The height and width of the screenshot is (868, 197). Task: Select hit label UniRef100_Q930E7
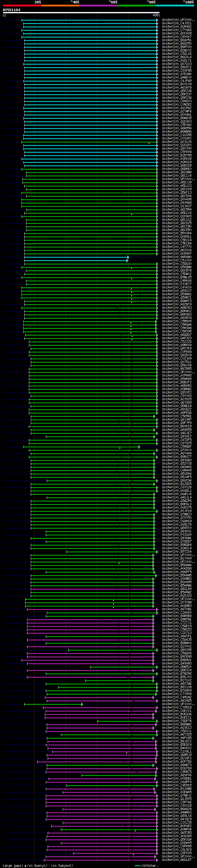tap(177, 436)
